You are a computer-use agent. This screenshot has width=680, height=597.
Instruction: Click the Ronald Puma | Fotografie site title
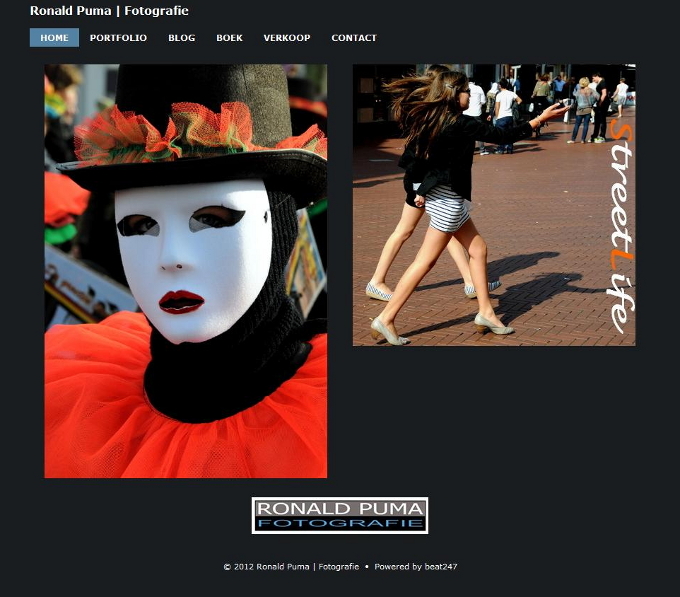click(109, 11)
